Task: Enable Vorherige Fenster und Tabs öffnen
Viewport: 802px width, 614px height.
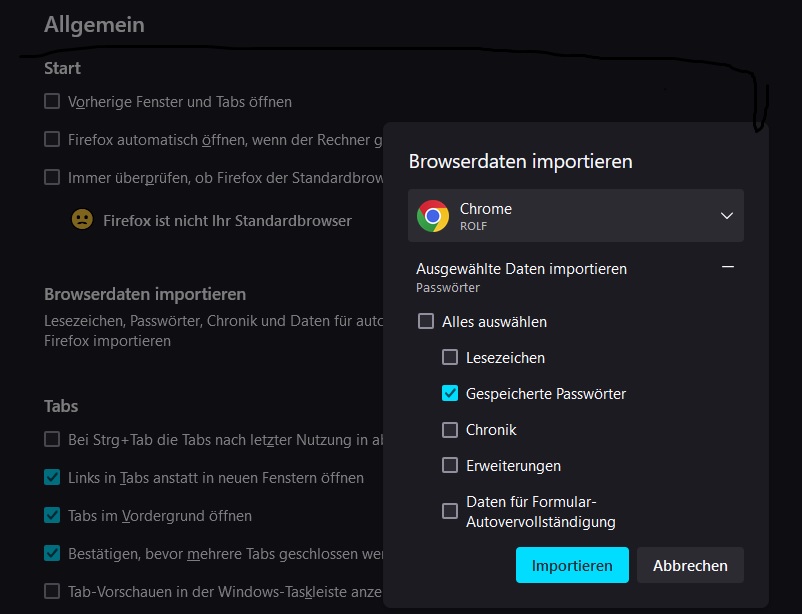Action: click(x=52, y=102)
